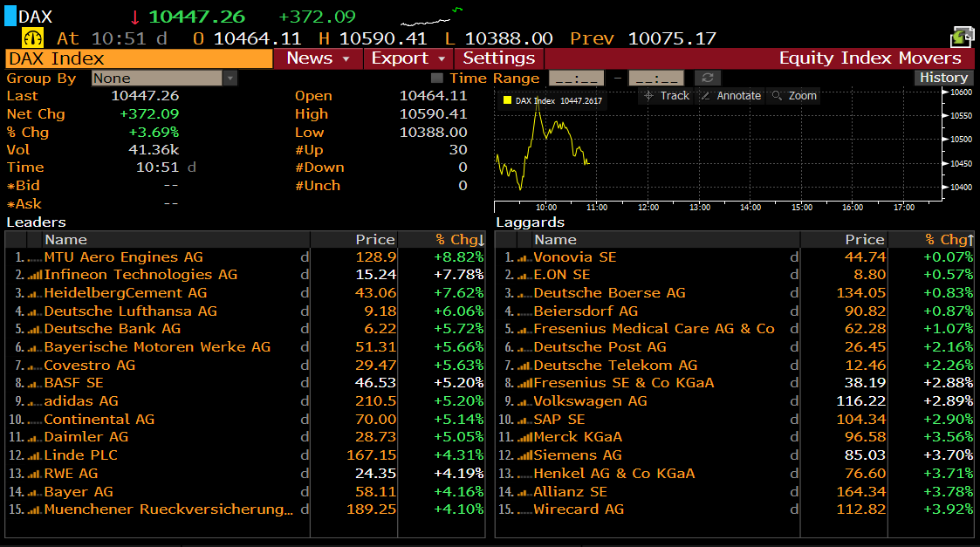The height and width of the screenshot is (547, 980).
Task: Open the Settings tab
Action: 499,58
